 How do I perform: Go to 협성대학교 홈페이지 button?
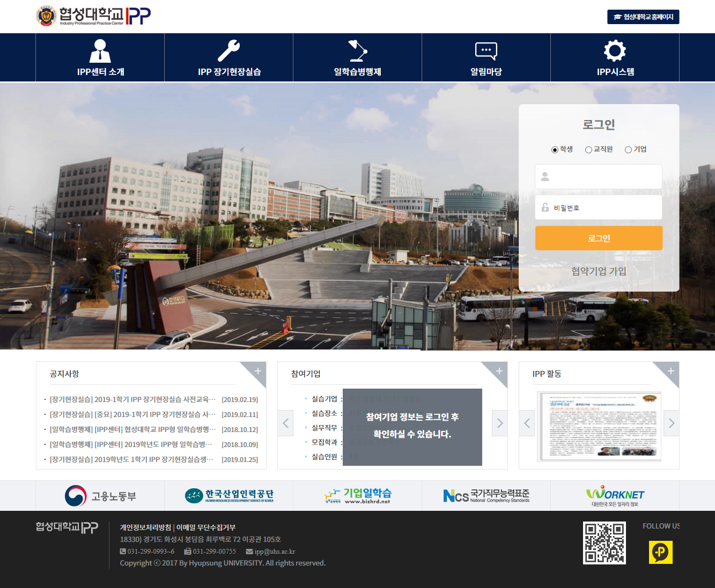tap(643, 17)
